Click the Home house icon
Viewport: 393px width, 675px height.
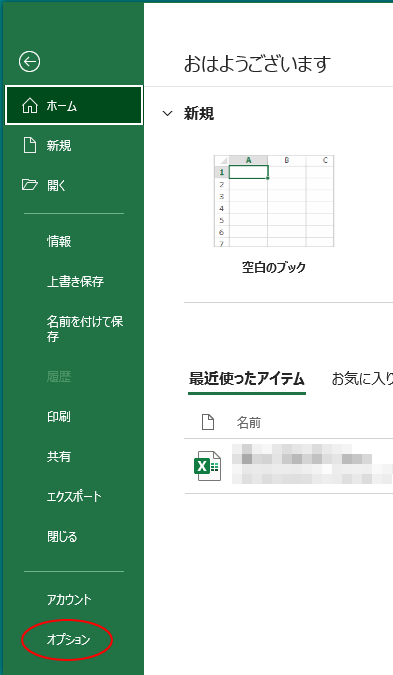(30, 105)
